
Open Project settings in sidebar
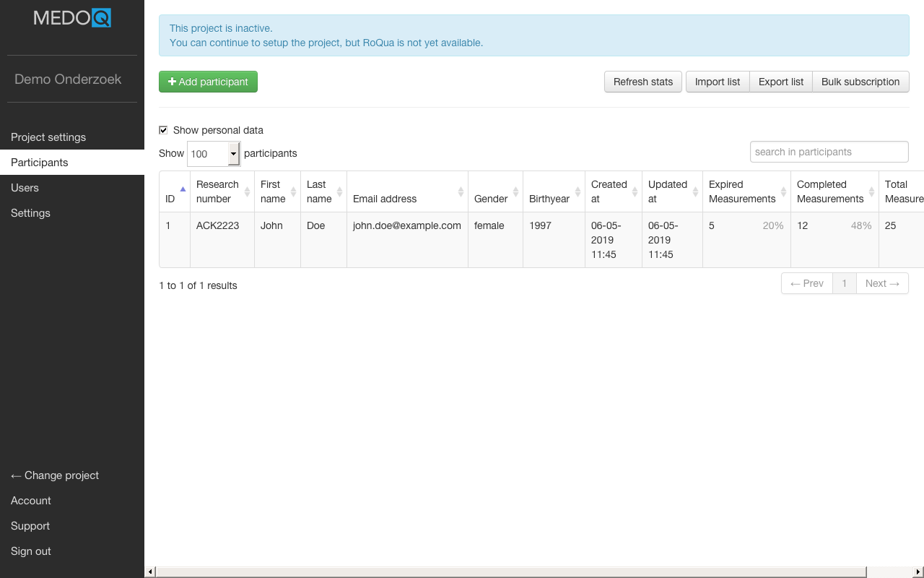point(48,137)
